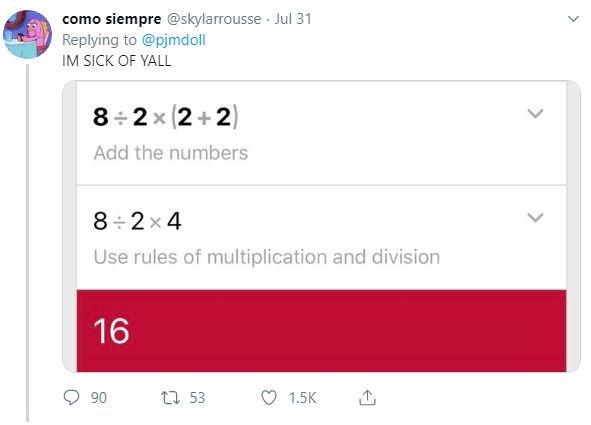Open the @skylarrousse handle
This screenshot has height=425, width=591.
214,19
